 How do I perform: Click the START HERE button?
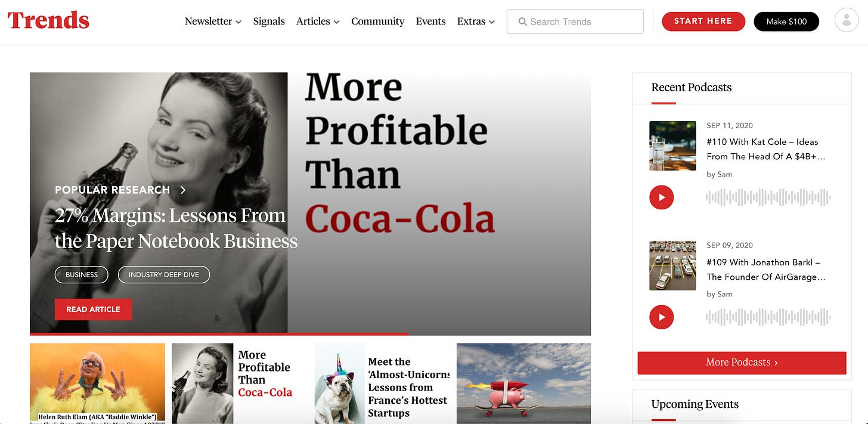point(703,21)
